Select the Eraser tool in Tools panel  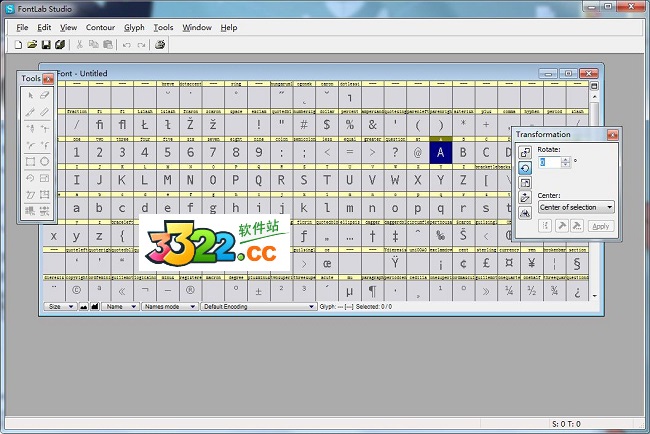coord(44,95)
